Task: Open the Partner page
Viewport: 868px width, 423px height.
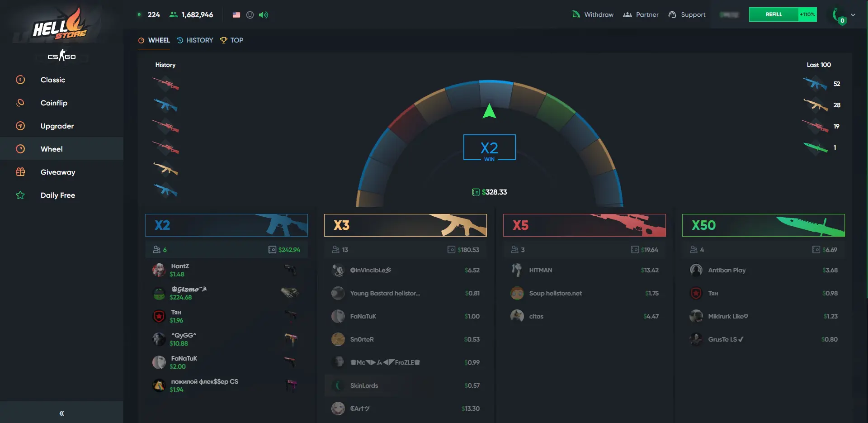Action: [x=641, y=14]
